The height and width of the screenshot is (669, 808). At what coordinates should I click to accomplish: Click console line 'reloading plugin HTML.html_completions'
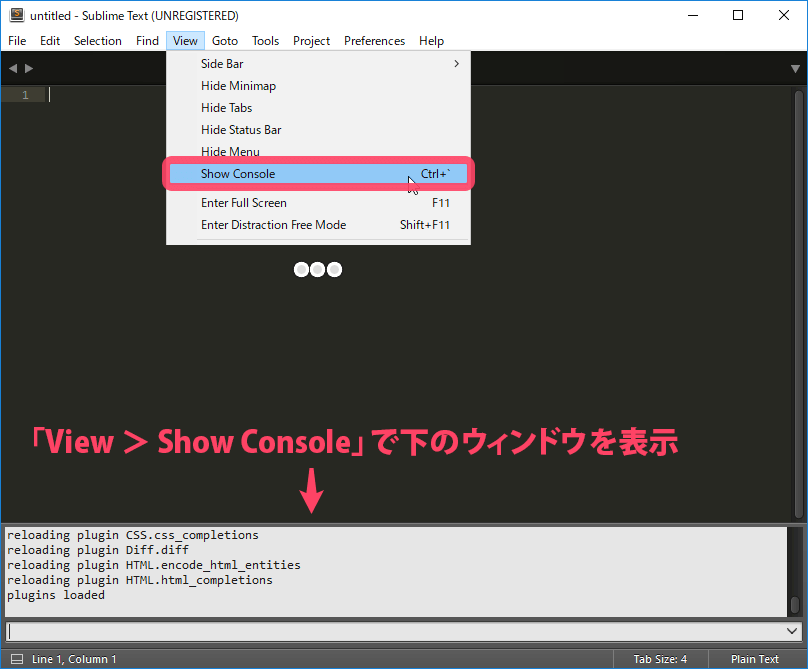click(x=140, y=580)
